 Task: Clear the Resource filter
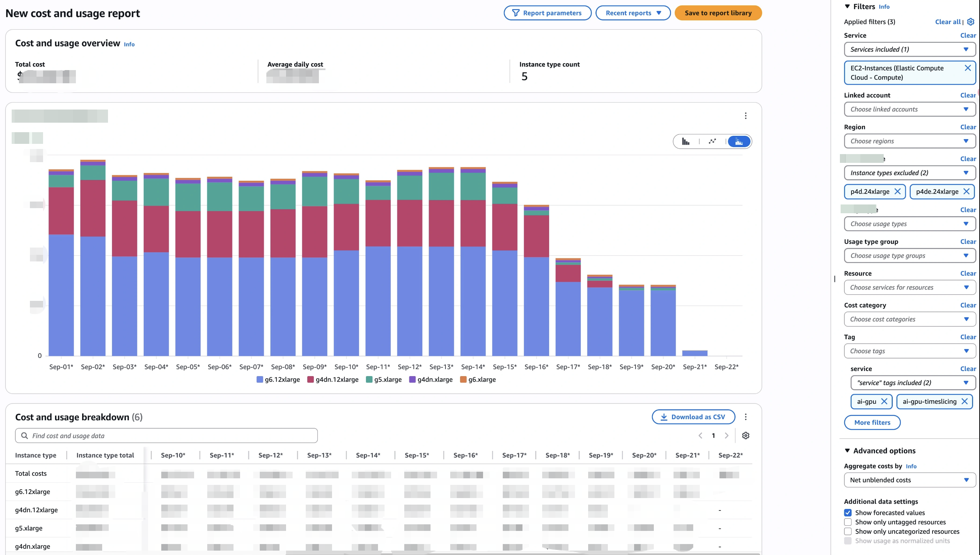click(x=968, y=274)
